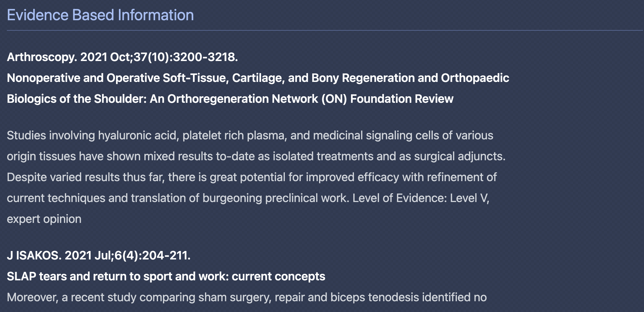Viewport: 644px width, 312px height.
Task: Click the expert opinion text
Action: tap(44, 219)
